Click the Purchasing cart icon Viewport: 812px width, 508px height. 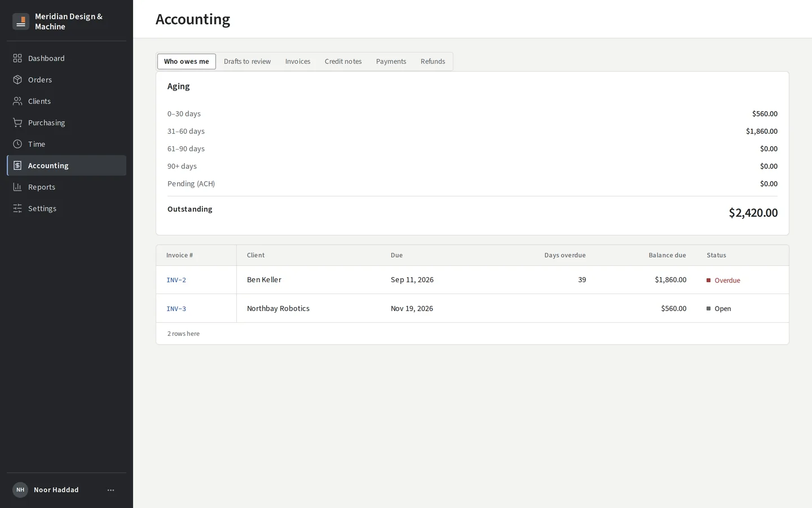[17, 122]
